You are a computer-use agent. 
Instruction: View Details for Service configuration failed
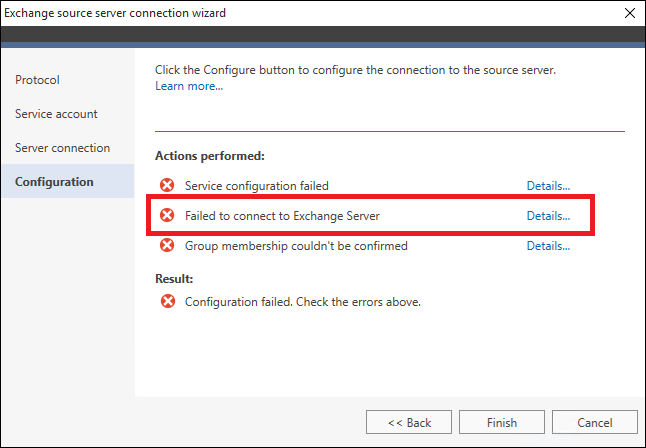click(x=548, y=186)
